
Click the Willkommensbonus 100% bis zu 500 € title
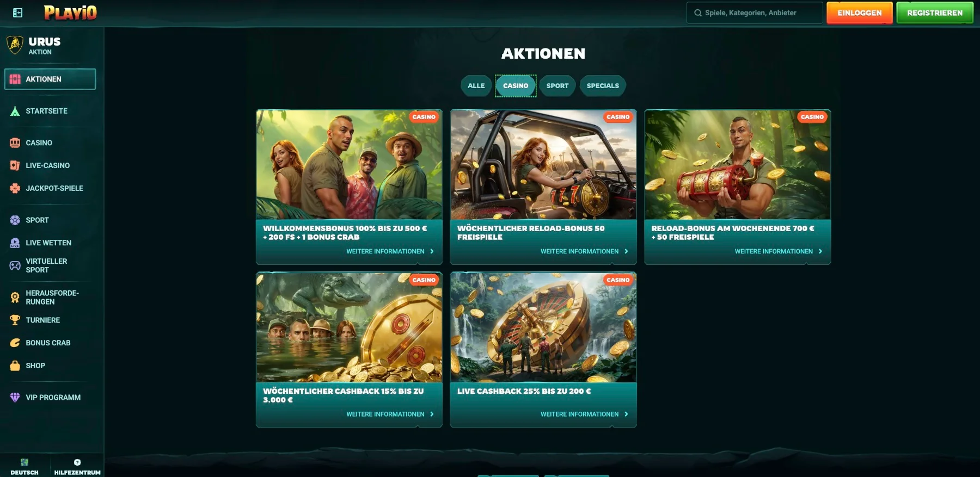tap(345, 233)
